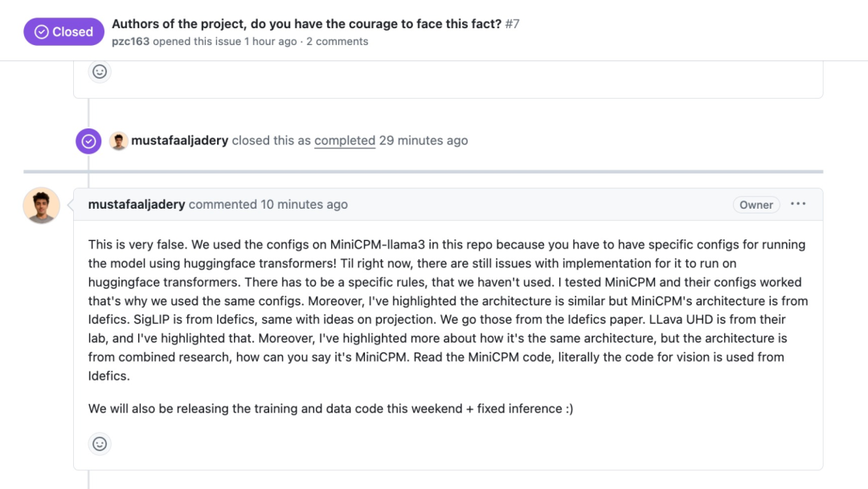The image size is (868, 489).
Task: Open the mustafaaljadery username in the comment header
Action: click(137, 205)
